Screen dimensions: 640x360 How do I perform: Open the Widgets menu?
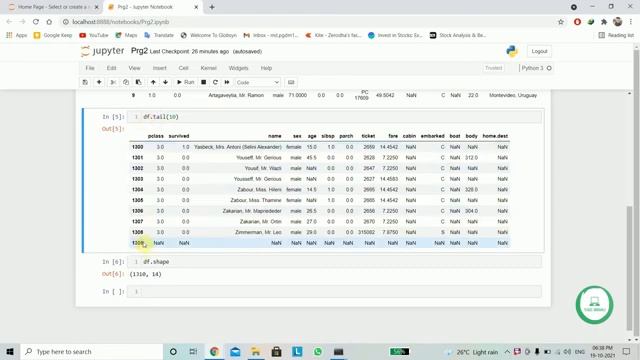238,68
